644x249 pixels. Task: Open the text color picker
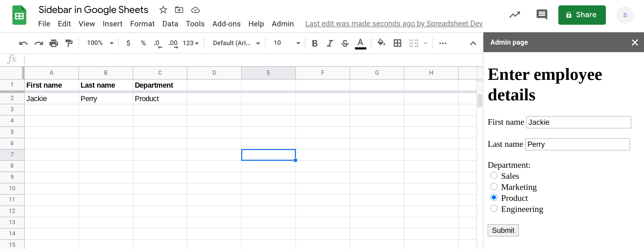point(360,44)
